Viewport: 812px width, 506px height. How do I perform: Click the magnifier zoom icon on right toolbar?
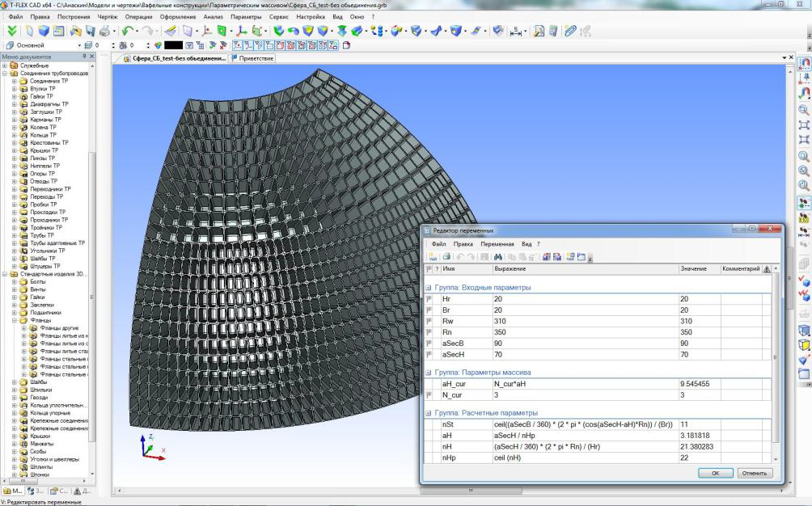click(803, 110)
